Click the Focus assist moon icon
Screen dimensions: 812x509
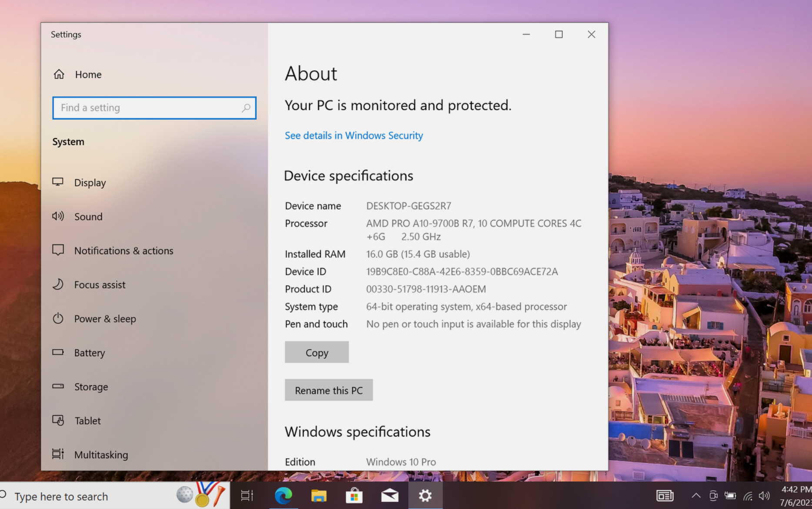point(58,284)
